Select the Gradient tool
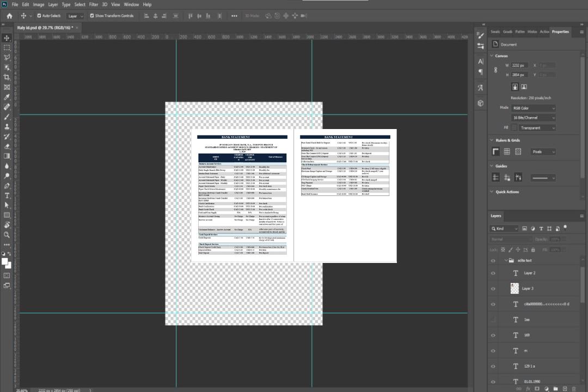588x392 pixels. 7,156
